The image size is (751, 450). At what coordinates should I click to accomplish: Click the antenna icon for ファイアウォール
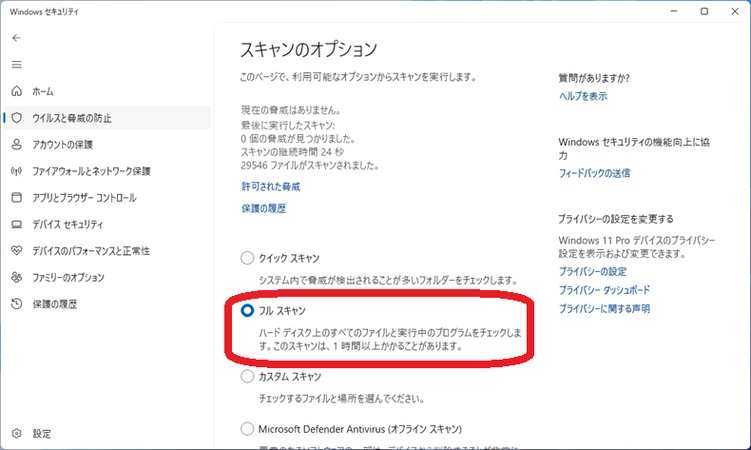pyautogui.click(x=17, y=171)
